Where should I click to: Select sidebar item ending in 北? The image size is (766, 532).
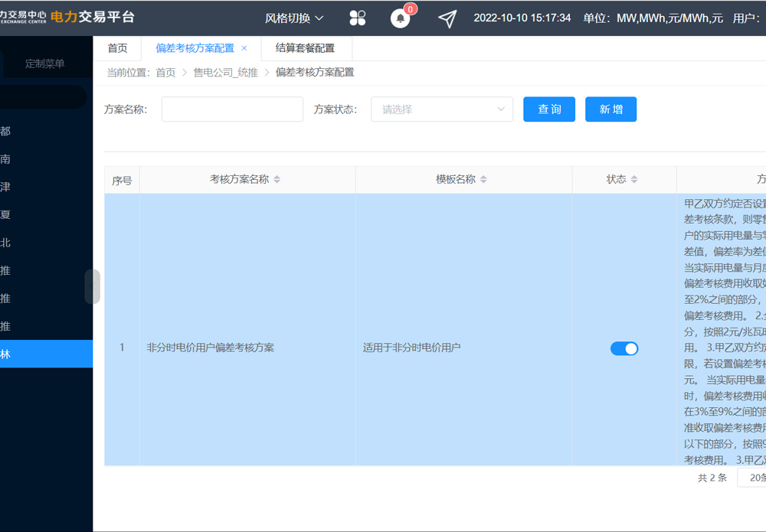click(x=47, y=243)
